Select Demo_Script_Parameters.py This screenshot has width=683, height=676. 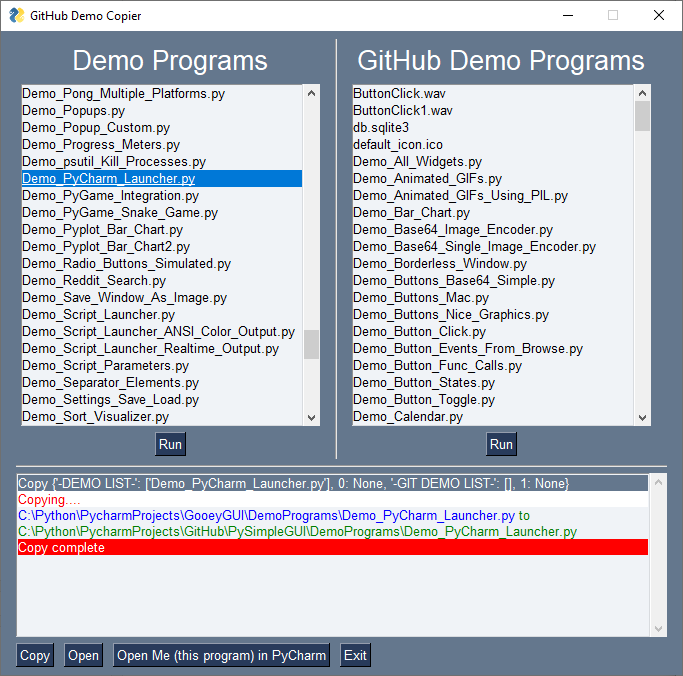(x=162, y=365)
